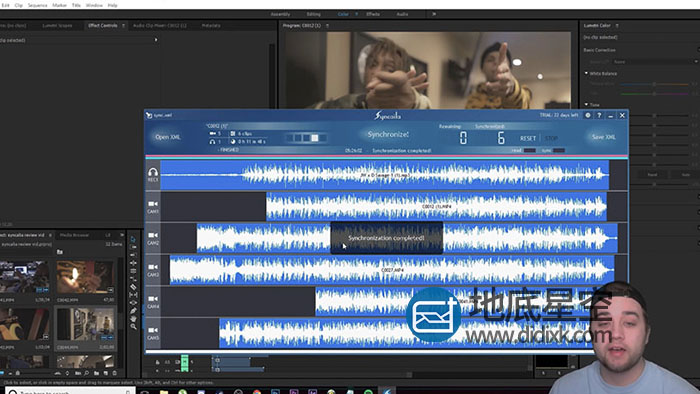Click Save XML in Syncaila
Screen dimensions: 700x394
[603, 137]
